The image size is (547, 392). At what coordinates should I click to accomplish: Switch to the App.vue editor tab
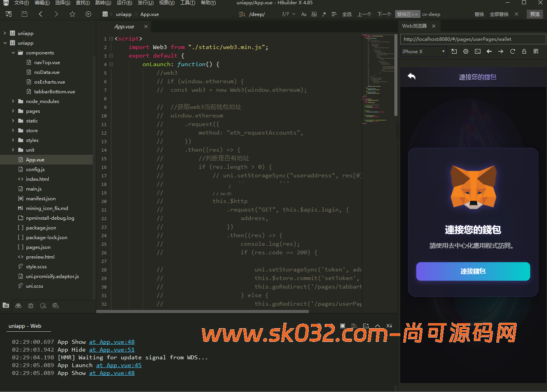(x=124, y=26)
